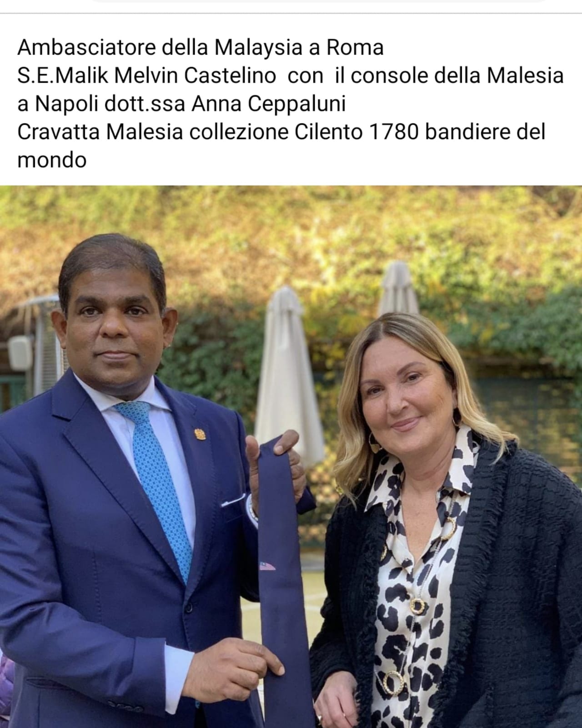Tap the small Malaysia flag on navy tie
Image resolution: width=582 pixels, height=728 pixels.
[267, 566]
